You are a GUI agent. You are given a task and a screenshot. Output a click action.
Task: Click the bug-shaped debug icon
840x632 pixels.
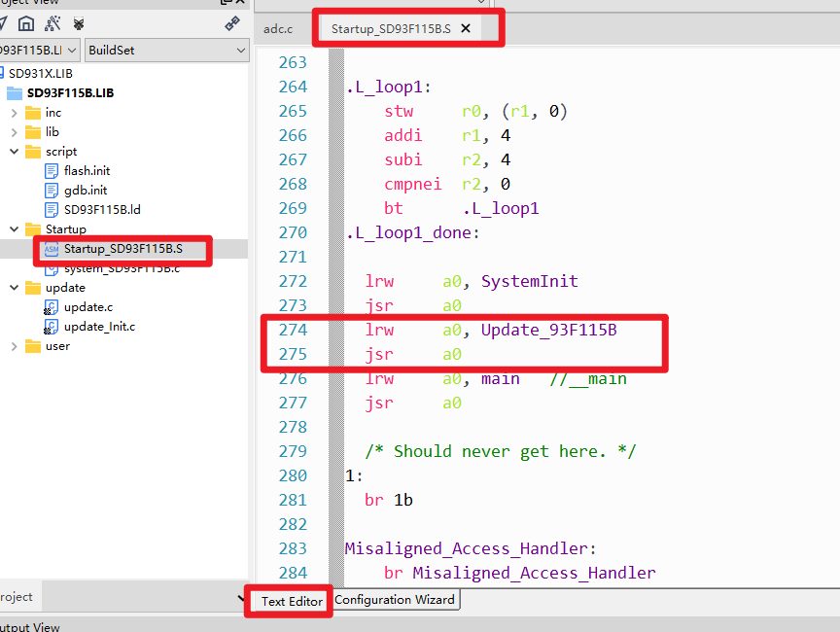click(79, 22)
